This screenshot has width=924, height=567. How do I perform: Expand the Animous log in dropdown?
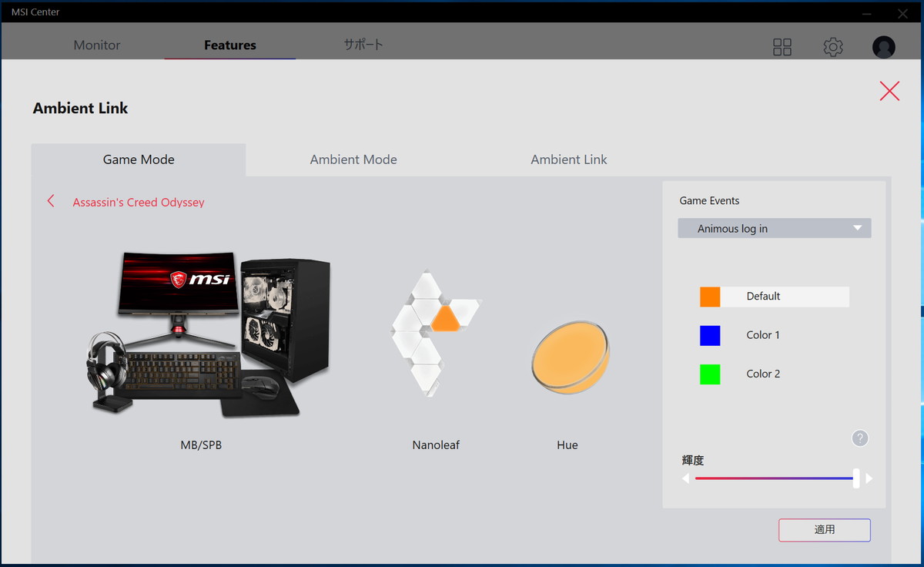[775, 228]
